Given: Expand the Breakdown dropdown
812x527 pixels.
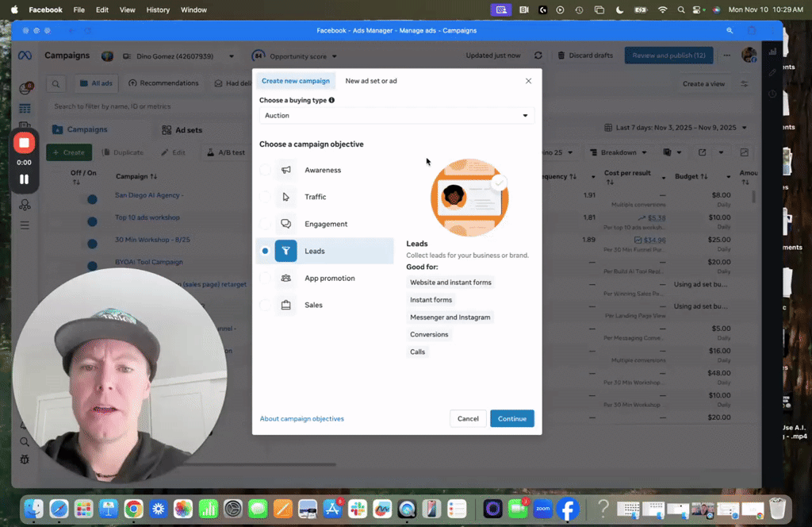Looking at the screenshot, I should click(618, 152).
